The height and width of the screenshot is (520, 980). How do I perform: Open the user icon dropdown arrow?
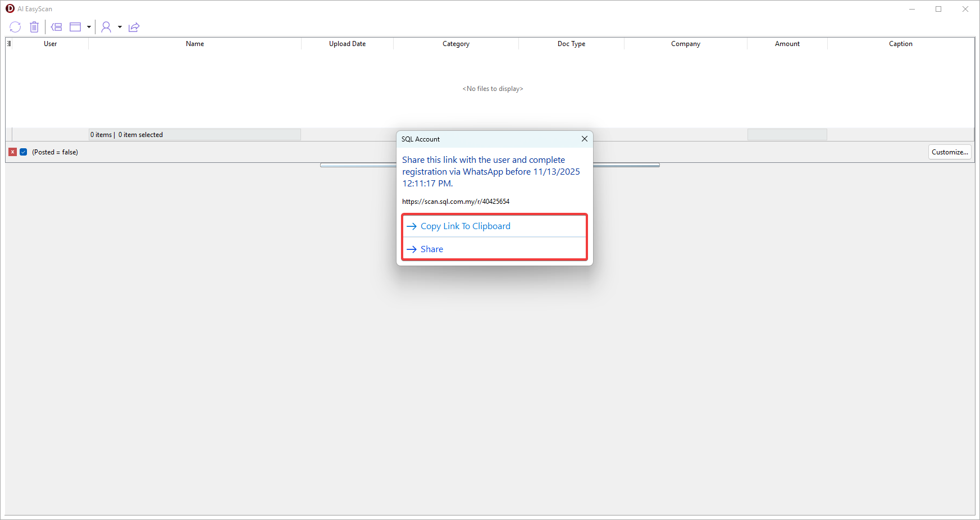coord(120,27)
